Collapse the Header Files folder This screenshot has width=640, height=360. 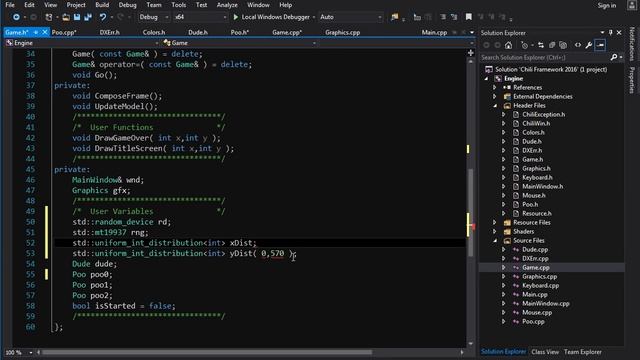495,106
